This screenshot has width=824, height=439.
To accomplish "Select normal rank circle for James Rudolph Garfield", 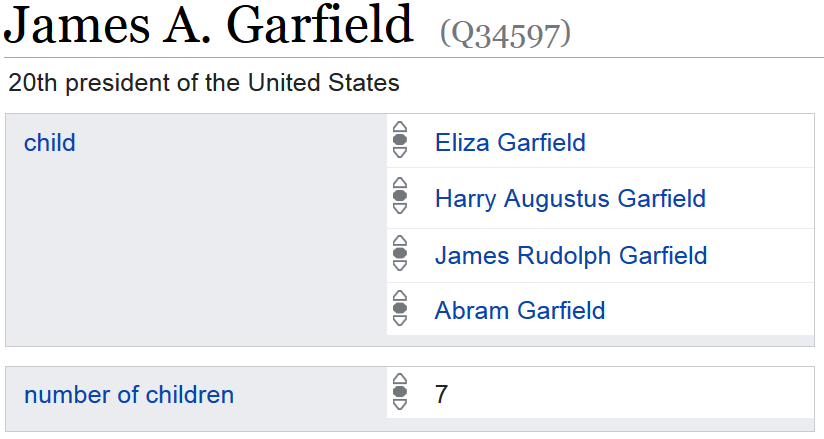I will click(x=400, y=254).
